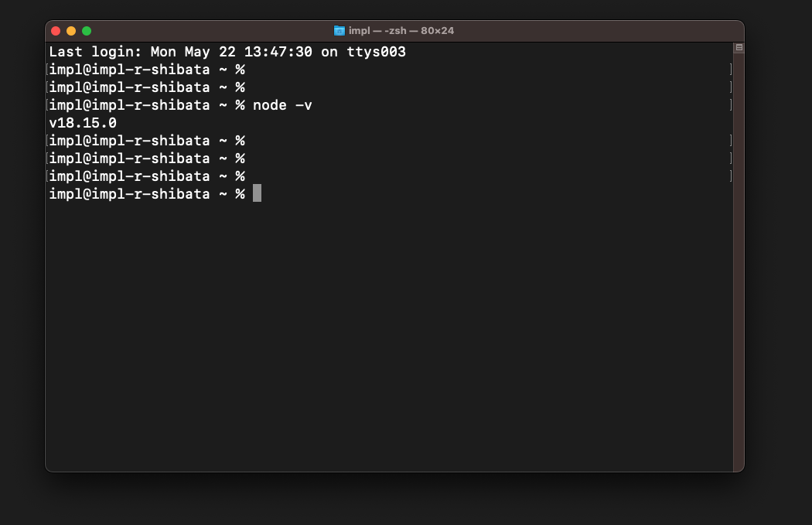Click the tilde in the final prompt line

(223, 194)
